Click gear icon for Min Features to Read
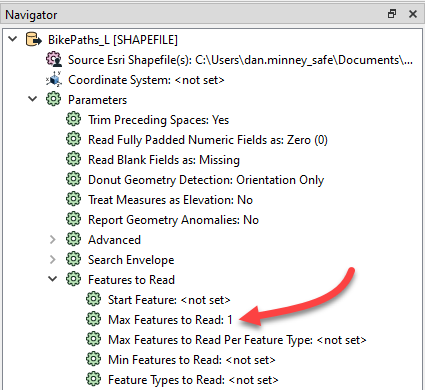Viewport: 425px width, 390px height. [x=93, y=359]
